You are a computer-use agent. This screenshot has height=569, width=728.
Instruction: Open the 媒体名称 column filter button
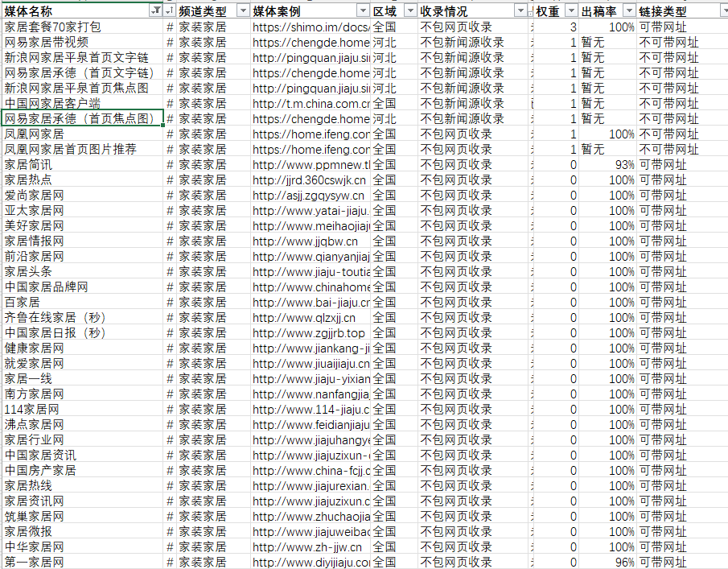point(155,11)
